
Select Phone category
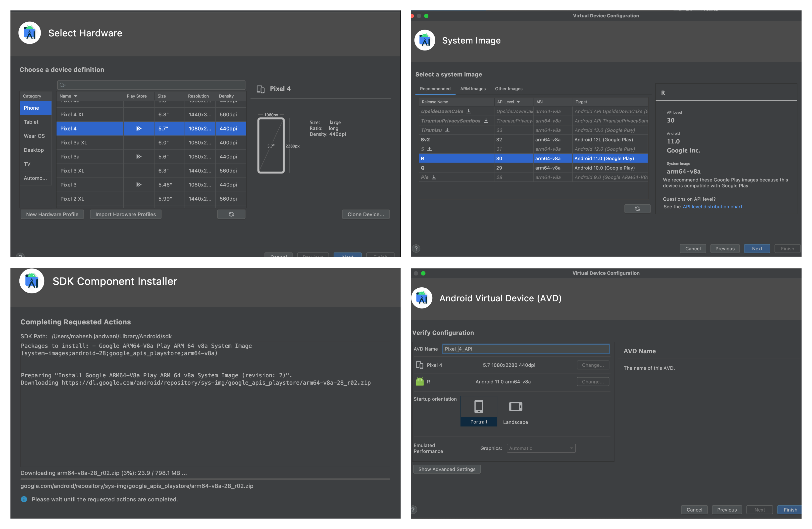36,108
